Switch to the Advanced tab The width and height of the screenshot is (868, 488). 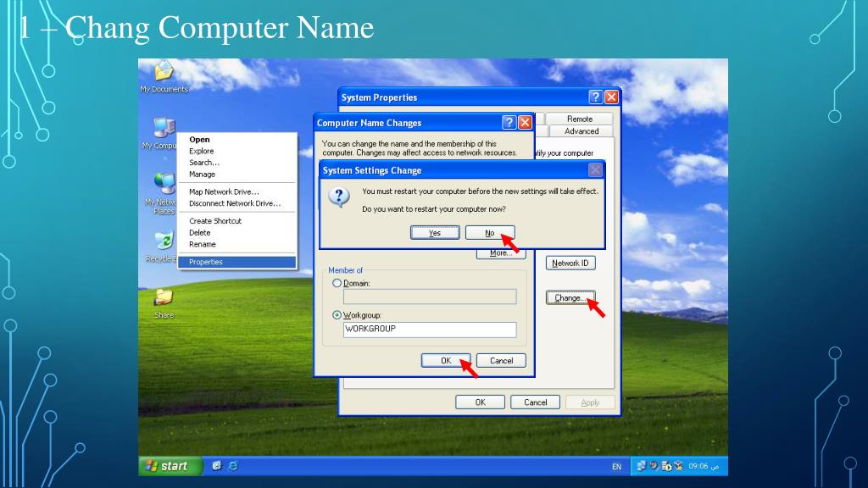pyautogui.click(x=581, y=131)
